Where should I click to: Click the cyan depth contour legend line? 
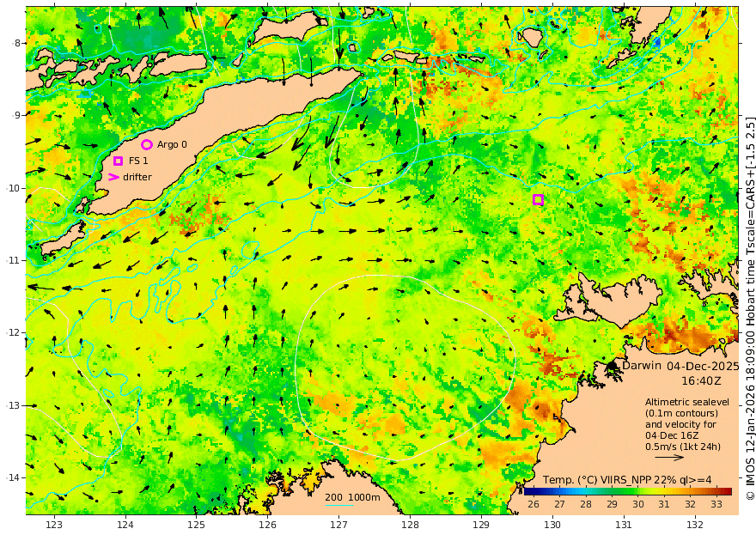pos(338,505)
